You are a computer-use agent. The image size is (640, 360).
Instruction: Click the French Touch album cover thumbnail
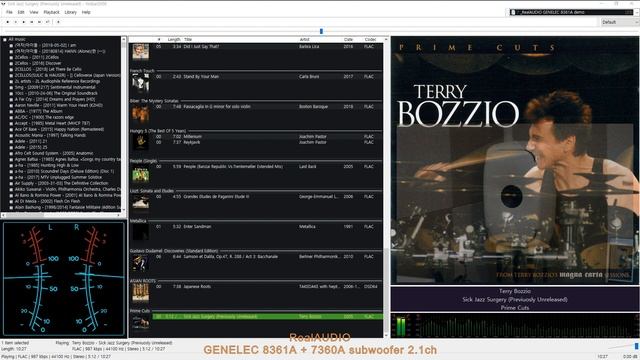(140, 83)
